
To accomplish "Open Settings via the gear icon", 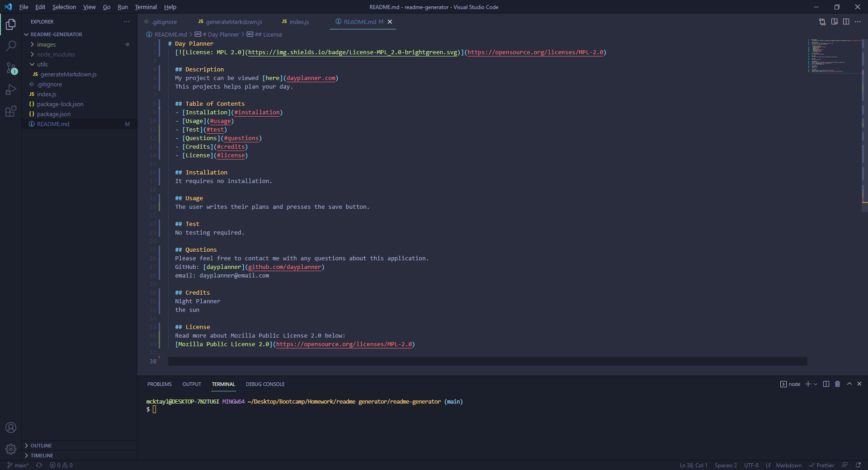I will tap(11, 449).
